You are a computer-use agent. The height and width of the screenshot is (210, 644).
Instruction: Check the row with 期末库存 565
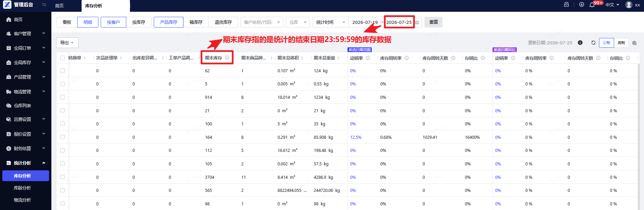coord(62,190)
